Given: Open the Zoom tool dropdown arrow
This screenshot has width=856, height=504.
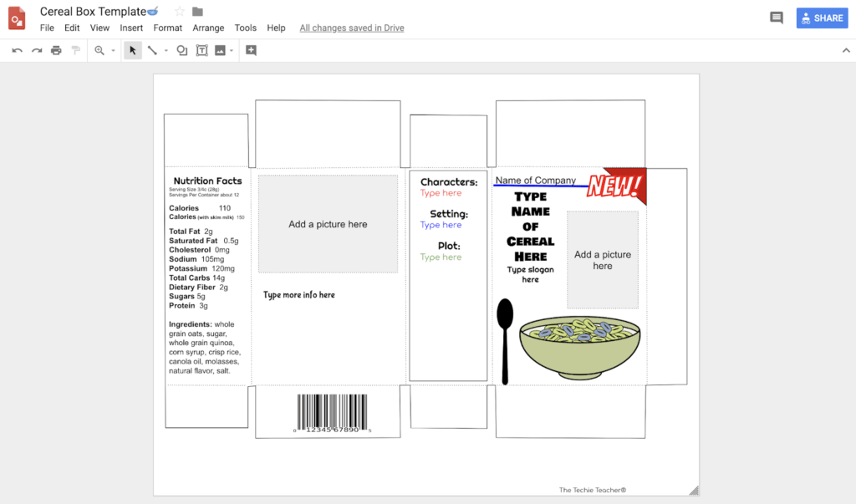Looking at the screenshot, I should point(113,50).
